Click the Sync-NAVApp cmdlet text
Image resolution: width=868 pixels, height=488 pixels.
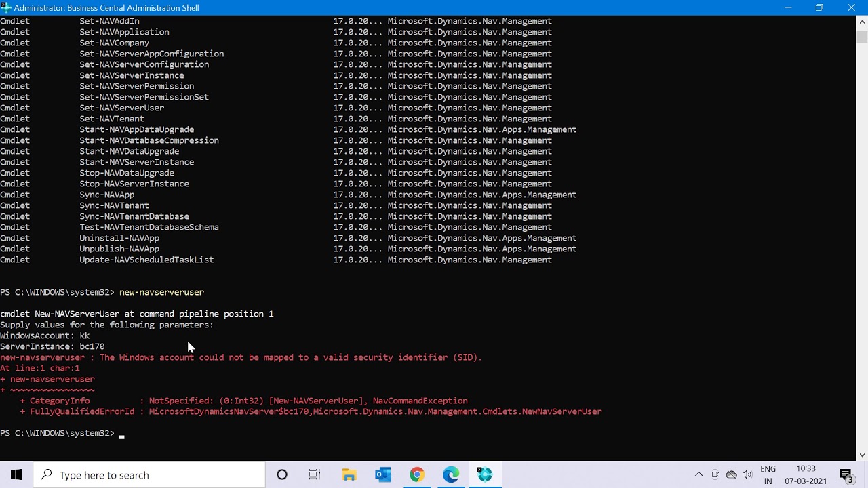coord(106,195)
